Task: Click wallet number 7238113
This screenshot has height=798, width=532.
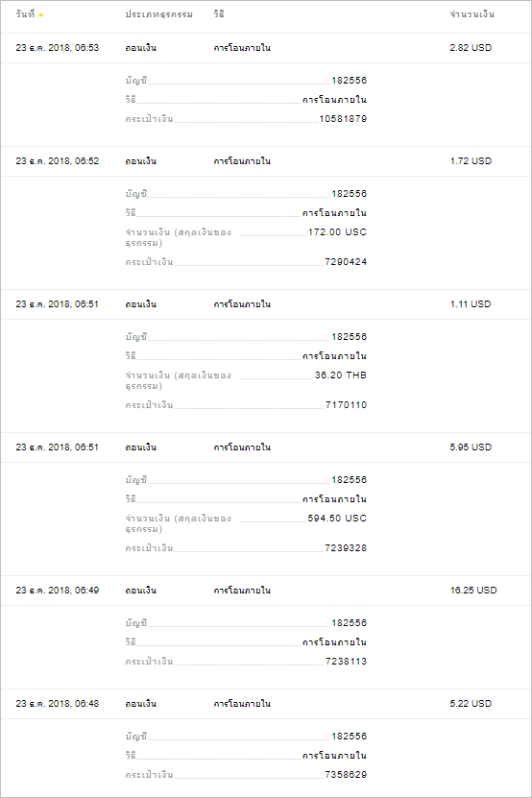Action: point(346,661)
